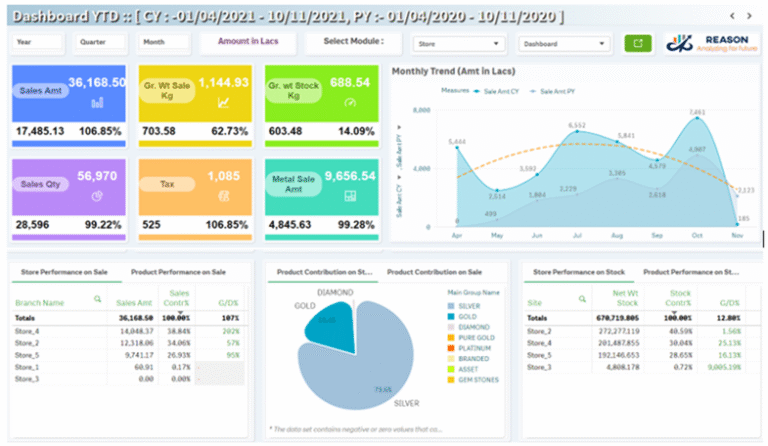Viewport: 768px width, 446px height.
Task: Click the pie icon in Sales Qty card
Action: 96,196
